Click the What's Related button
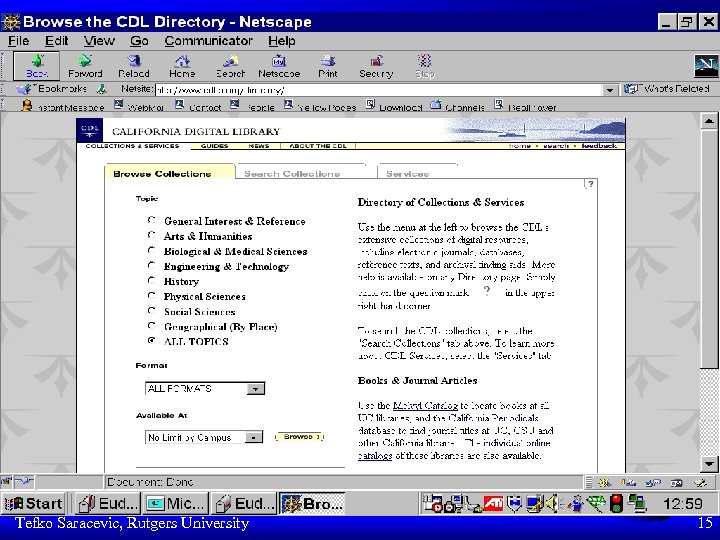 tap(667, 89)
